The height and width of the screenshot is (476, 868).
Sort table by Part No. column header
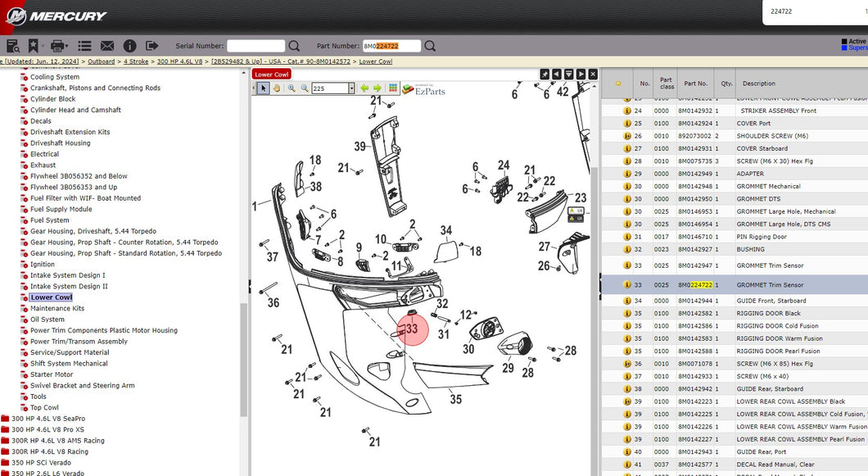click(695, 84)
